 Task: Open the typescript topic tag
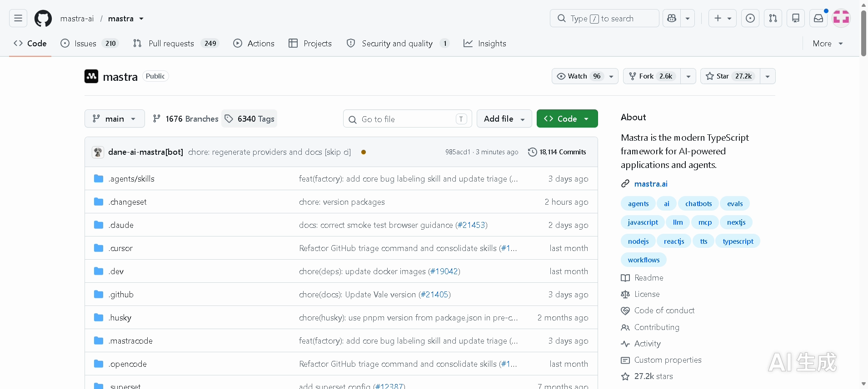738,241
